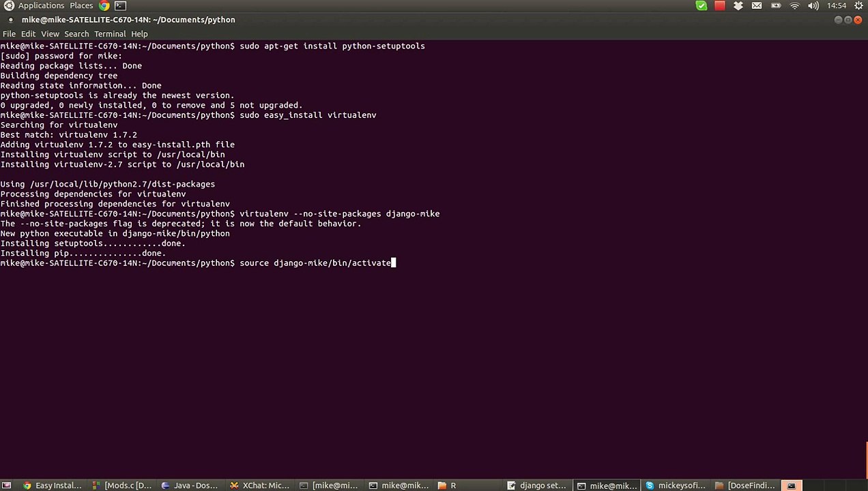This screenshot has height=491, width=868.
Task: Maximize the terminal window
Action: (x=848, y=20)
